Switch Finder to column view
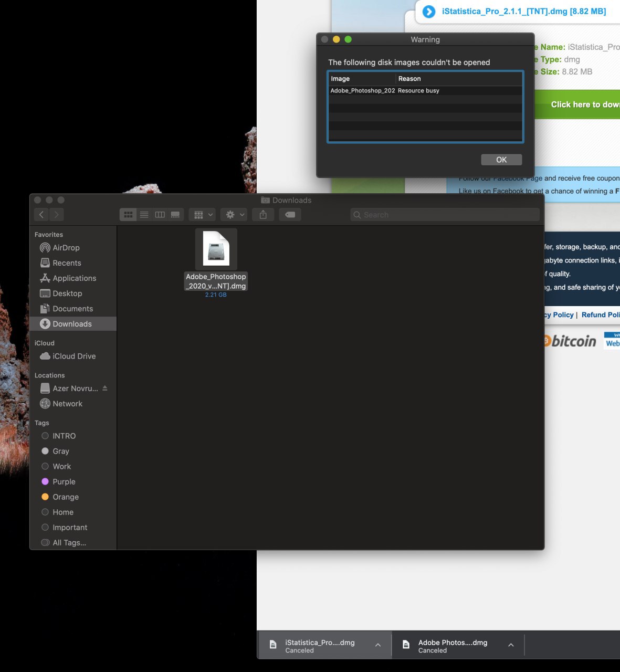The image size is (620, 672). [160, 214]
